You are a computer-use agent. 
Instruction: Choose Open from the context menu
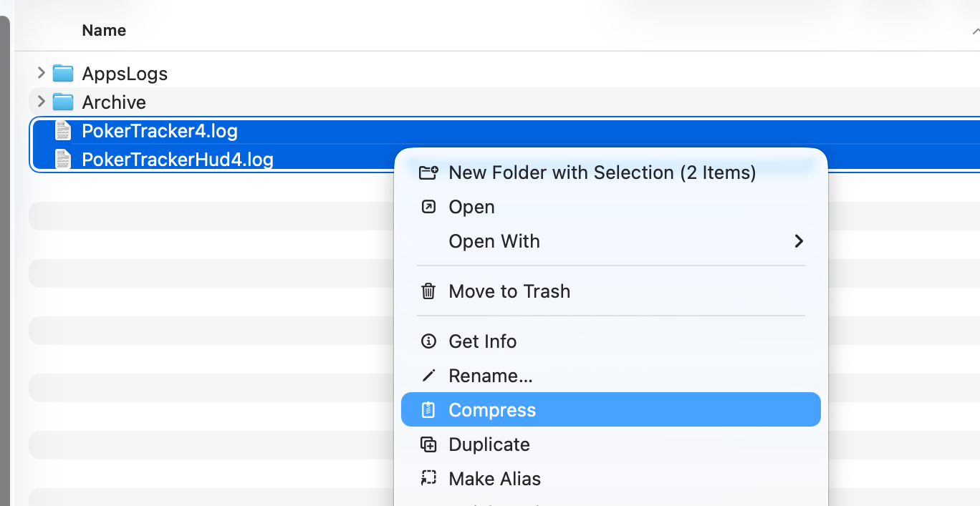610,207
